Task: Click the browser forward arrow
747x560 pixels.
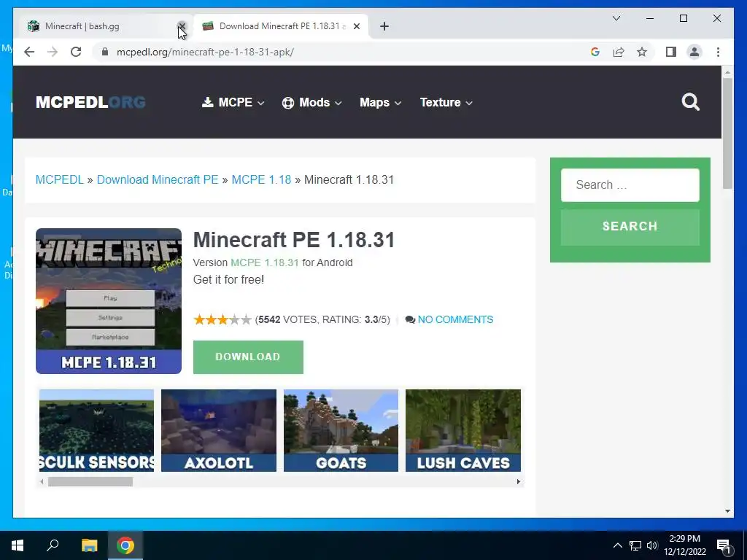Action: (53, 52)
